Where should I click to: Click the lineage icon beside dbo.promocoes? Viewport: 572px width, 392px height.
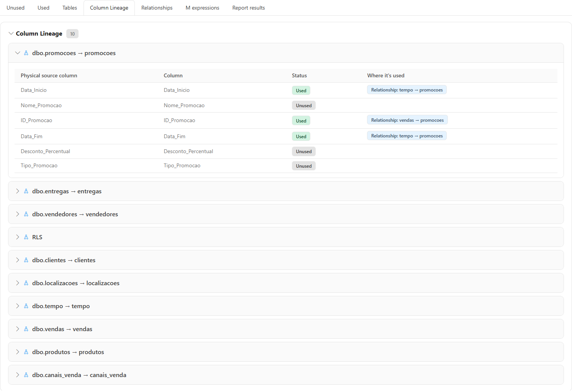point(26,53)
